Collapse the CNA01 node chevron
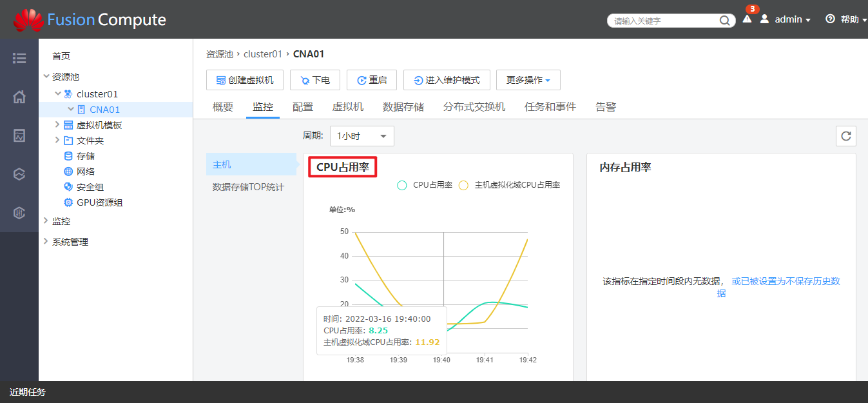 (71, 110)
